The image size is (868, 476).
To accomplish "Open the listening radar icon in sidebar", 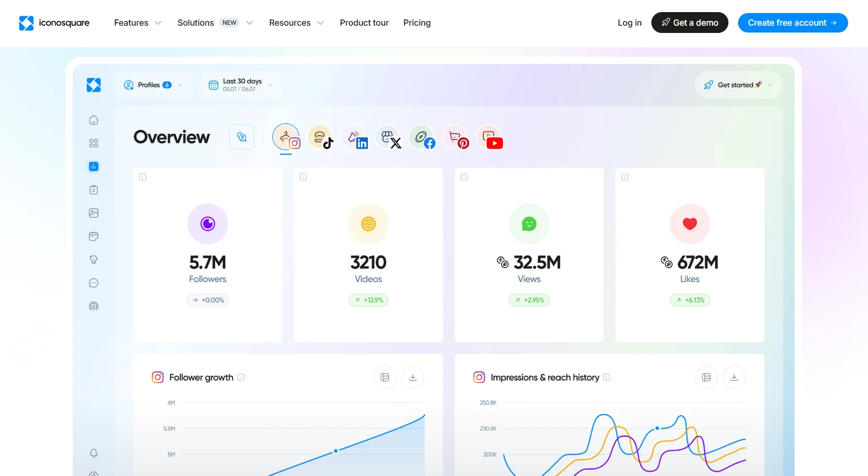I will pyautogui.click(x=94, y=306).
